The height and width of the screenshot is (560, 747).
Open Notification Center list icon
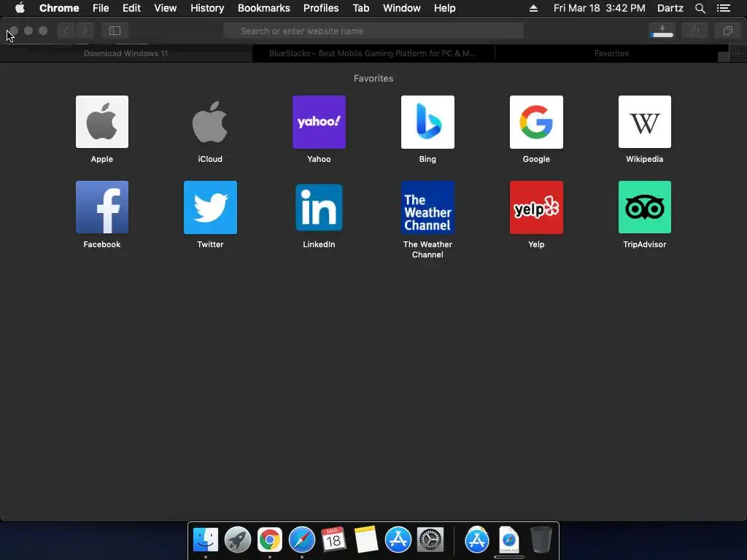pos(724,8)
